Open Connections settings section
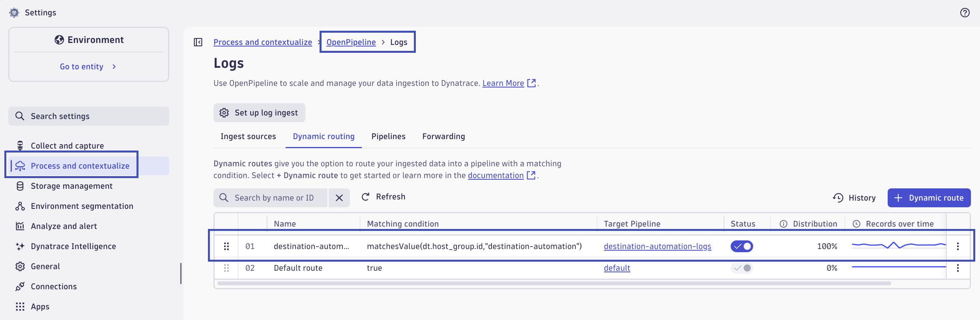The height and width of the screenshot is (320, 980). (89, 287)
